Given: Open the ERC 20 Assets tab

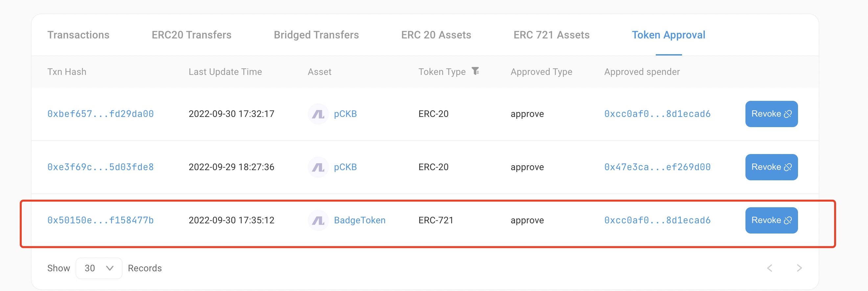Looking at the screenshot, I should pos(436,35).
